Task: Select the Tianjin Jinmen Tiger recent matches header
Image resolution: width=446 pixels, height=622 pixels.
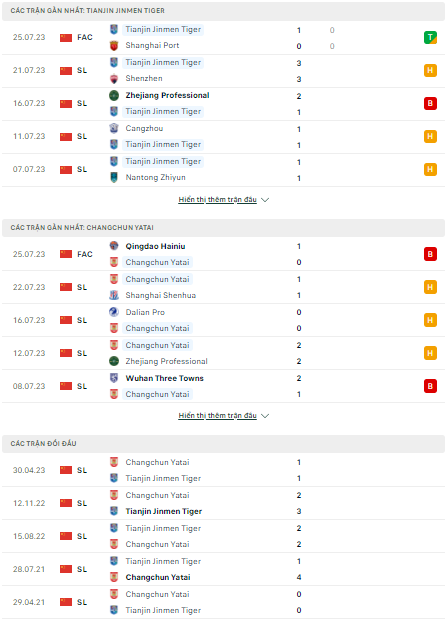Action: [223, 11]
